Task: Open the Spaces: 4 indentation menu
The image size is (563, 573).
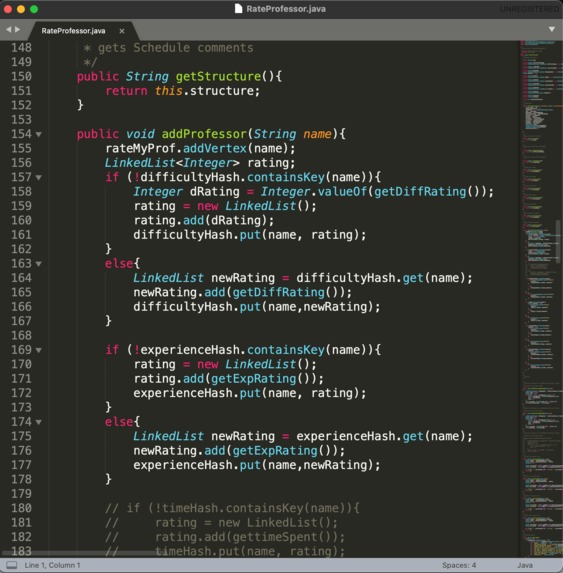Action: pyautogui.click(x=459, y=565)
